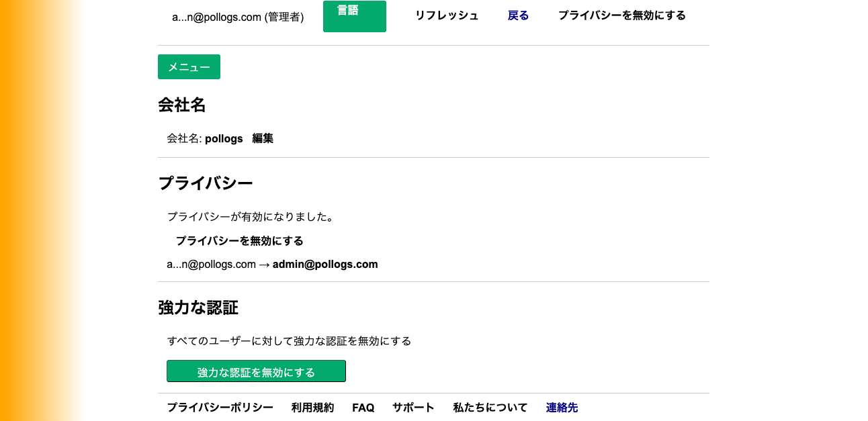The image size is (868, 421).
Task: Open the メニュー button
Action: tap(189, 66)
